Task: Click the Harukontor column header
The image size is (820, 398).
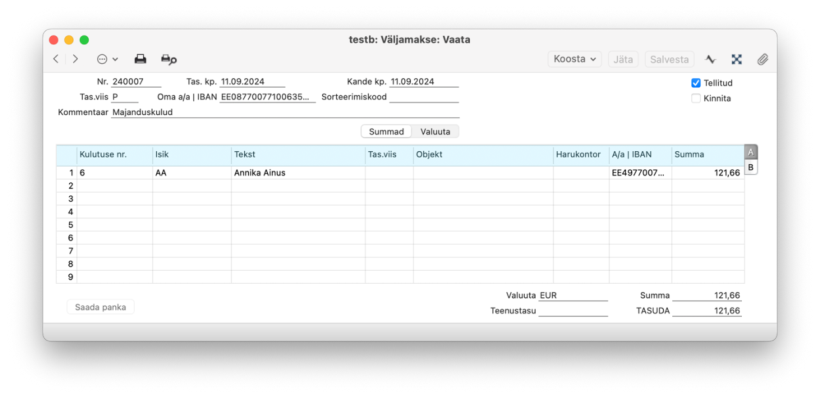Action: [582, 155]
